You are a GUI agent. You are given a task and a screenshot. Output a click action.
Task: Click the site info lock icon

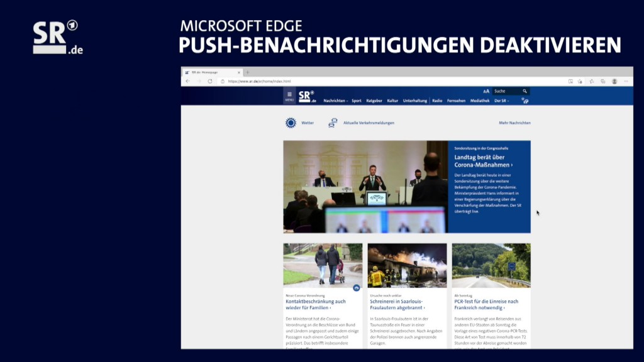(x=223, y=81)
